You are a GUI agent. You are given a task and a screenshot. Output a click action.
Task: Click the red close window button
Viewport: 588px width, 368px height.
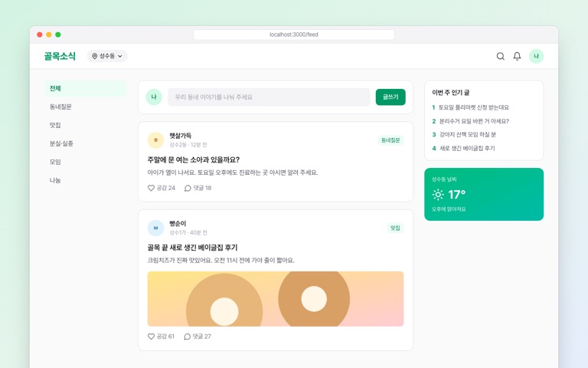39,34
